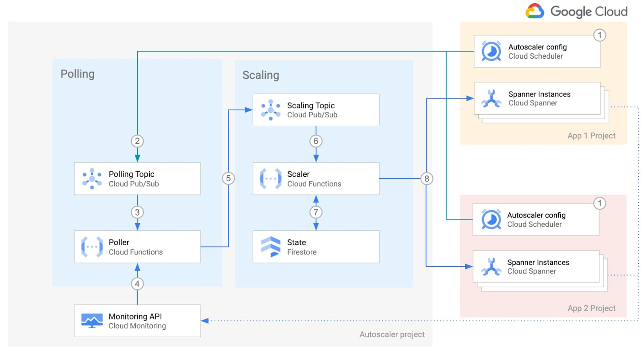Click the "Polling Topic" label
This screenshot has height=357, width=644.
point(132,174)
